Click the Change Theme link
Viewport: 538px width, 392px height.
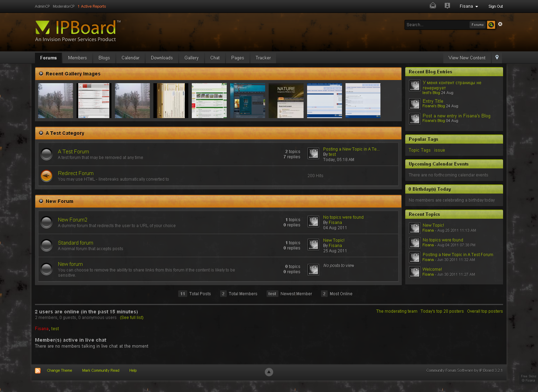click(59, 371)
